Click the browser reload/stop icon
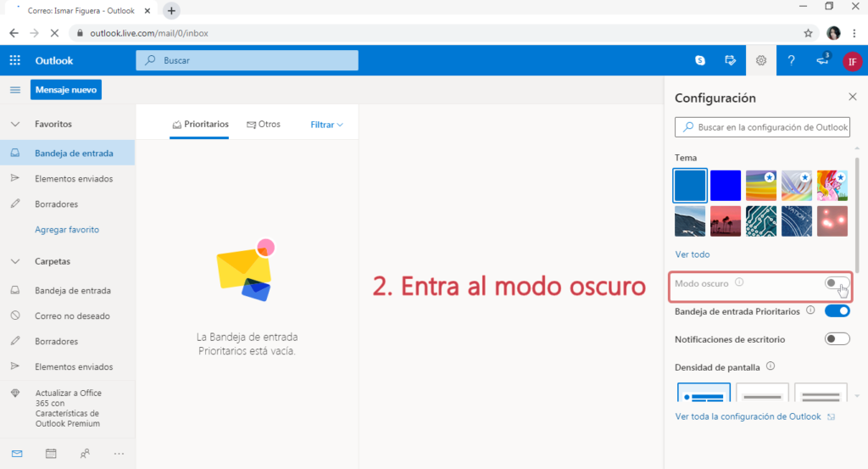Image resolution: width=868 pixels, height=469 pixels. [54, 33]
